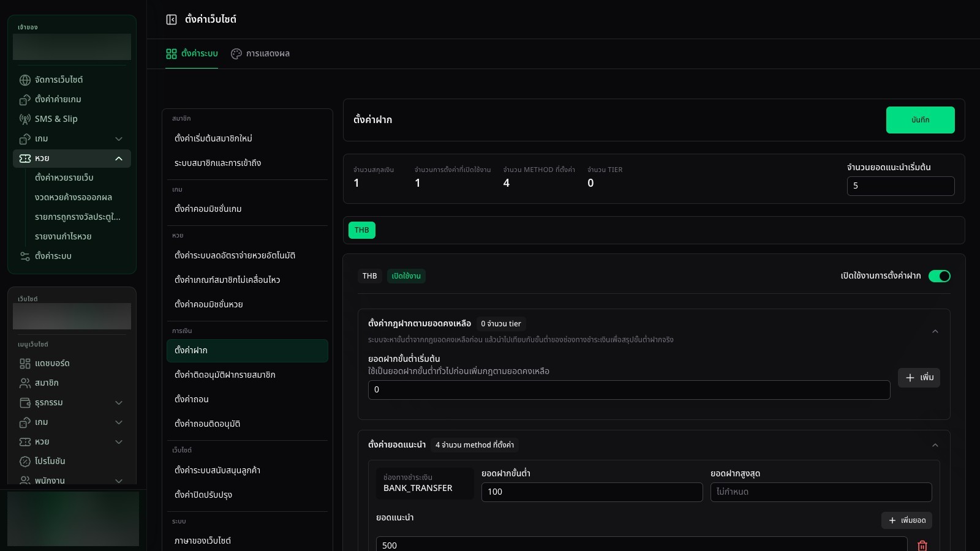980x551 pixels.
Task: Click the globe icon for จัดการเว็บไซต์
Action: click(x=25, y=80)
